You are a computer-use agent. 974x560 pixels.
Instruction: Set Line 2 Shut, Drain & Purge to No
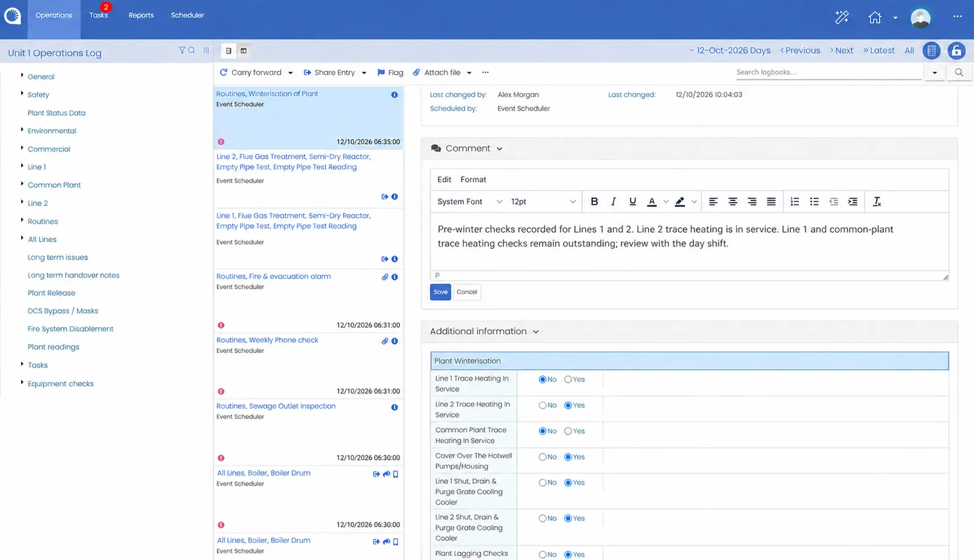[542, 519]
